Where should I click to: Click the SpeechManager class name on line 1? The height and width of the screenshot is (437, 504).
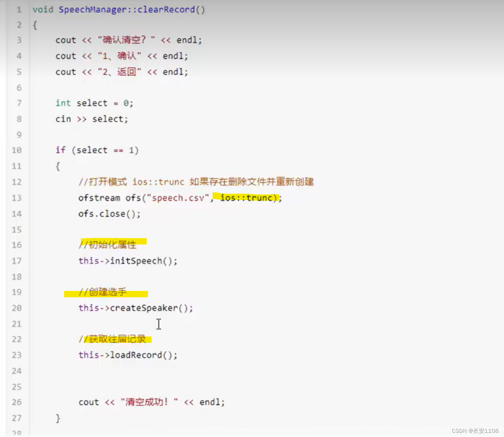pyautogui.click(x=93, y=10)
